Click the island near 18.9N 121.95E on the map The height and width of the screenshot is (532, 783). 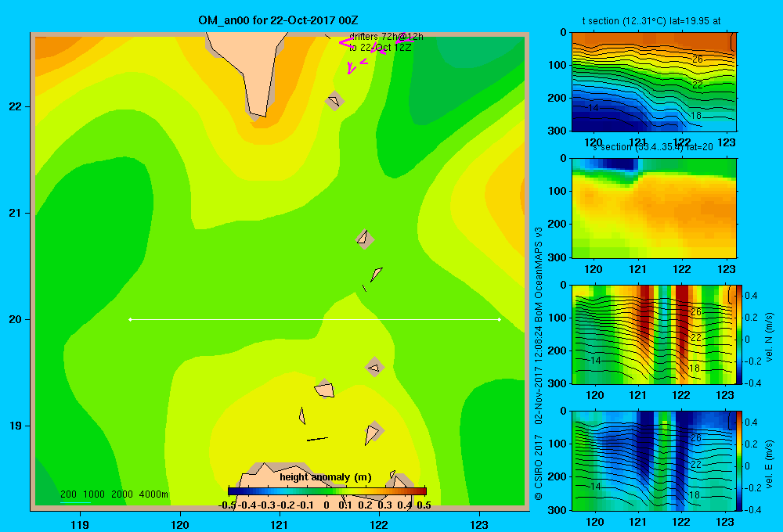click(x=373, y=432)
